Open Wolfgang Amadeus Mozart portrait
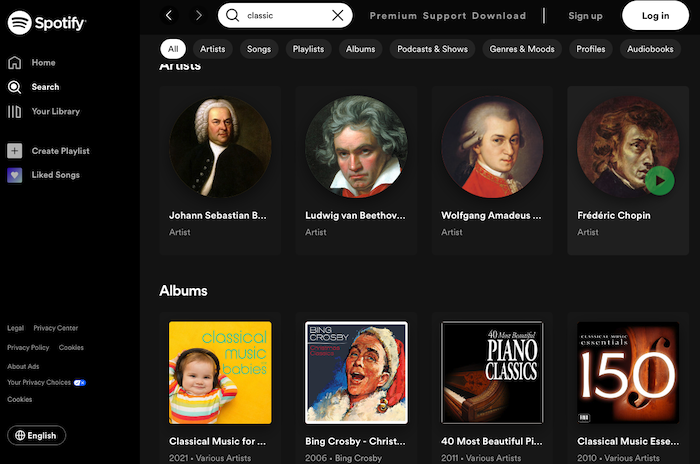The width and height of the screenshot is (700, 464). point(492,146)
